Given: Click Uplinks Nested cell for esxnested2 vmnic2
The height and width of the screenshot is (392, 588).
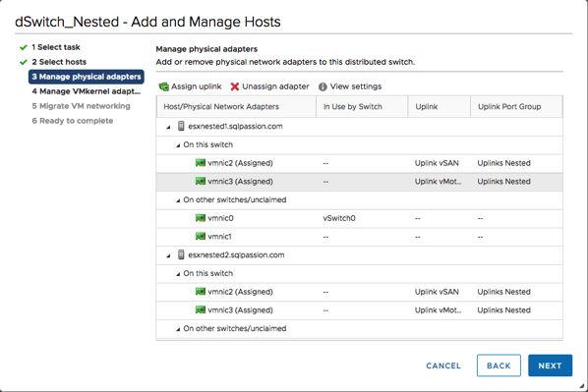Looking at the screenshot, I should click(x=504, y=292).
